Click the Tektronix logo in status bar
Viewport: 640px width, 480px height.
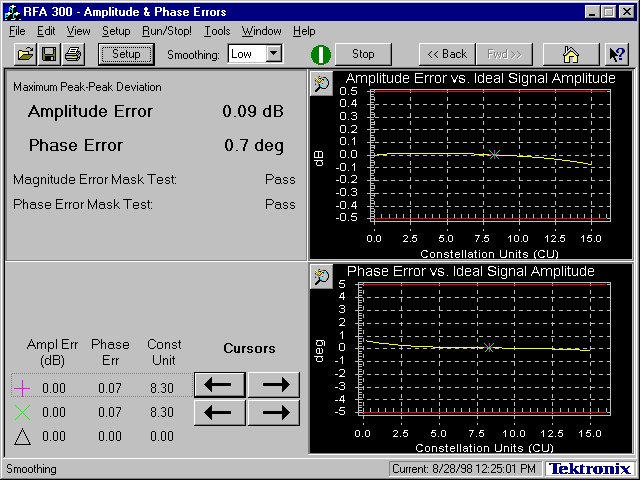589,469
